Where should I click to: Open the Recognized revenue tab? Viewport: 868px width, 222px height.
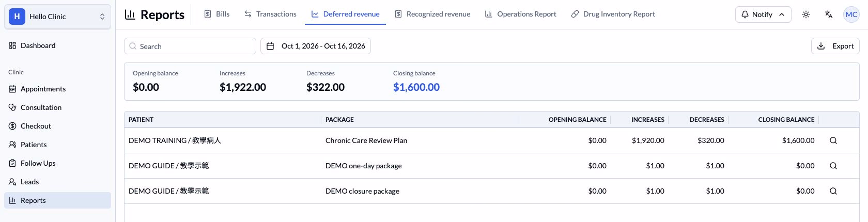click(432, 14)
